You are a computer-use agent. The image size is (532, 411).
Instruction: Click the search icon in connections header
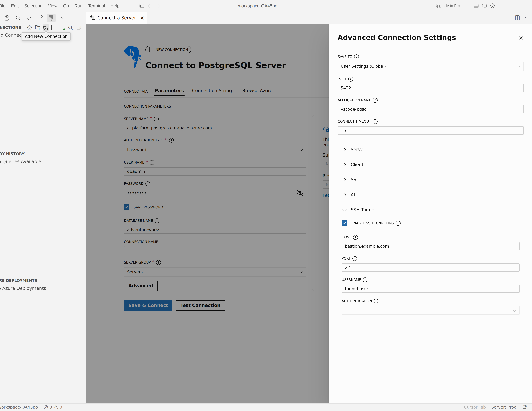pos(71,28)
